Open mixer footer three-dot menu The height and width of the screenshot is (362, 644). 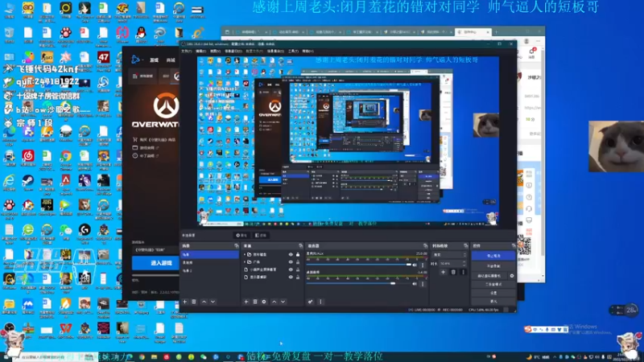click(x=320, y=302)
